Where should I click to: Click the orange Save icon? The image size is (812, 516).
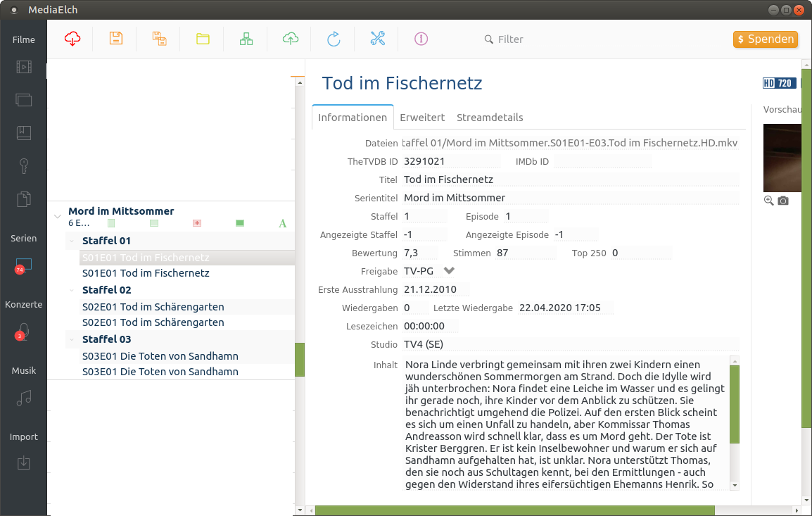pyautogui.click(x=116, y=38)
